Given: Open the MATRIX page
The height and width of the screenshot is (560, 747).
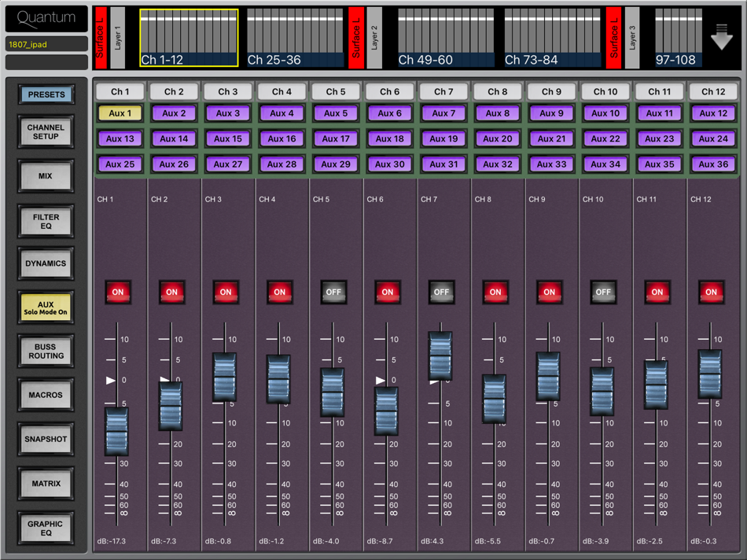Looking at the screenshot, I should 46,483.
